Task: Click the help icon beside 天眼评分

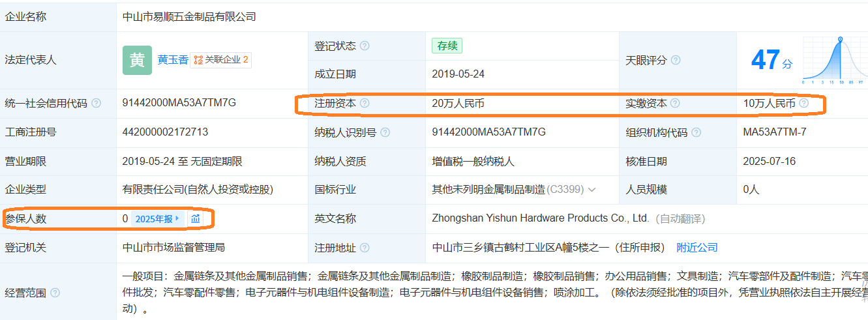Action: pos(676,60)
